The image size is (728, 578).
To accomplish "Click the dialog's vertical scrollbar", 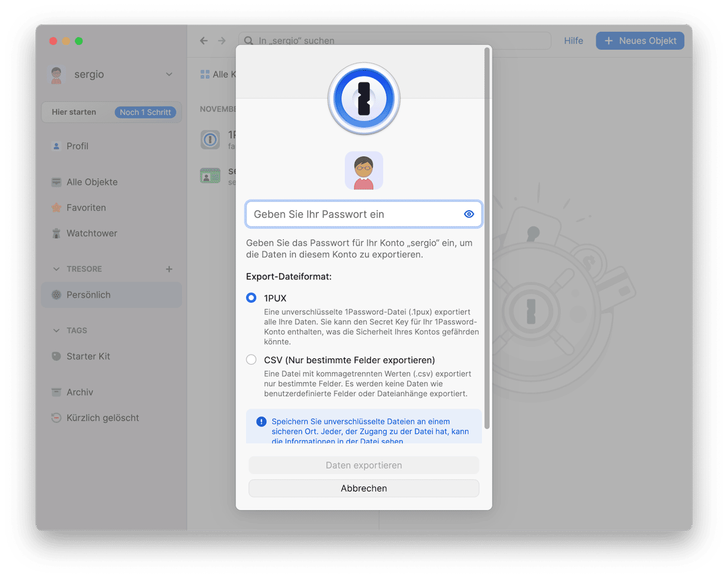I will click(x=487, y=240).
